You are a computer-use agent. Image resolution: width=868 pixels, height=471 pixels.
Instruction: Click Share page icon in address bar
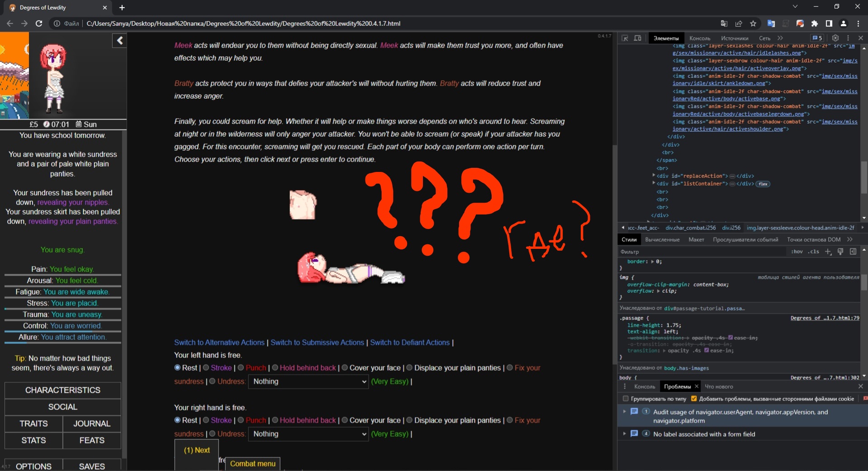tap(739, 24)
